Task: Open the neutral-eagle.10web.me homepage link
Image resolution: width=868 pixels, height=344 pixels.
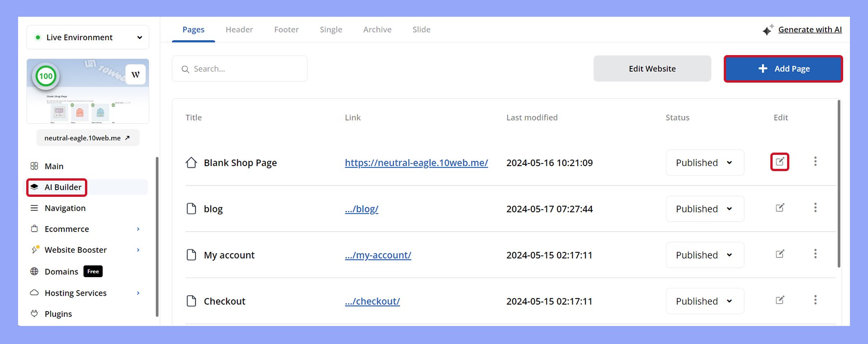Action: 416,163
